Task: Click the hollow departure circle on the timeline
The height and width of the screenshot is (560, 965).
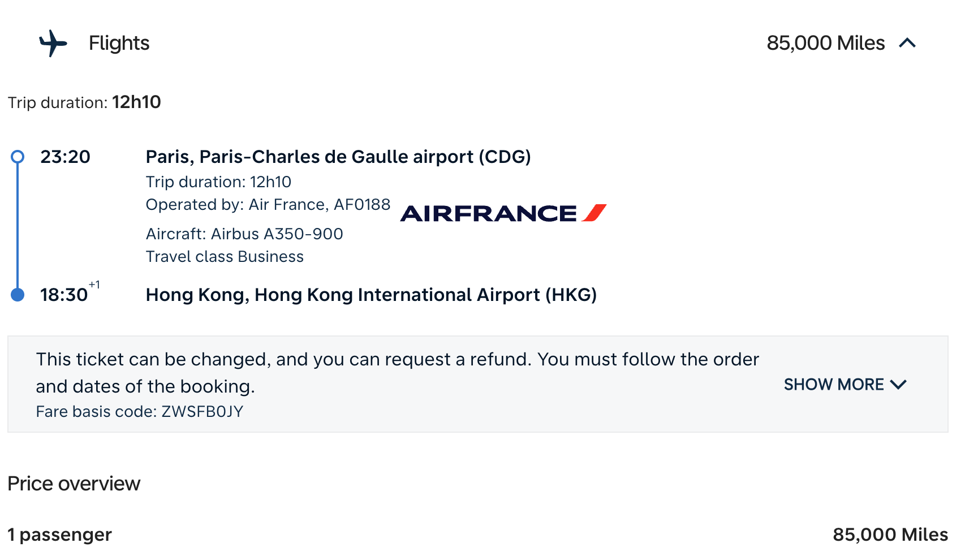Action: pos(18,157)
